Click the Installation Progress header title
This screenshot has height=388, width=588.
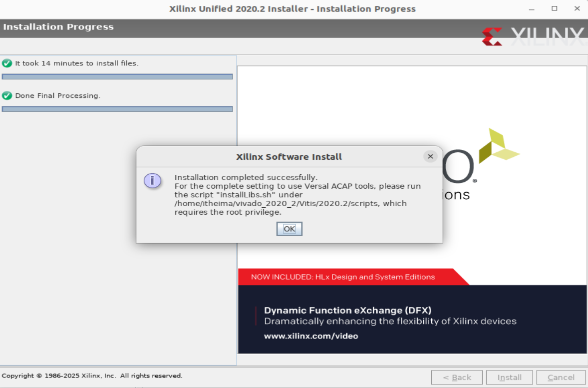pyautogui.click(x=58, y=27)
